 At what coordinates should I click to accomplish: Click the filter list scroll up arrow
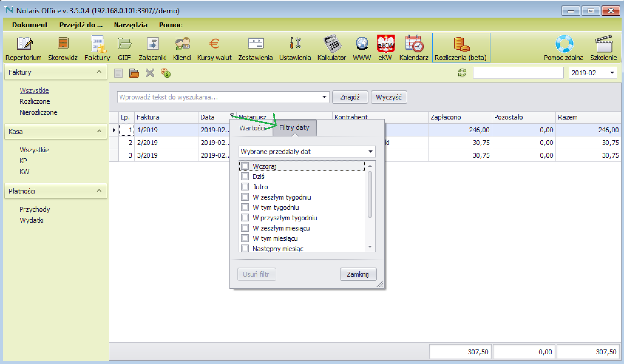(370, 166)
